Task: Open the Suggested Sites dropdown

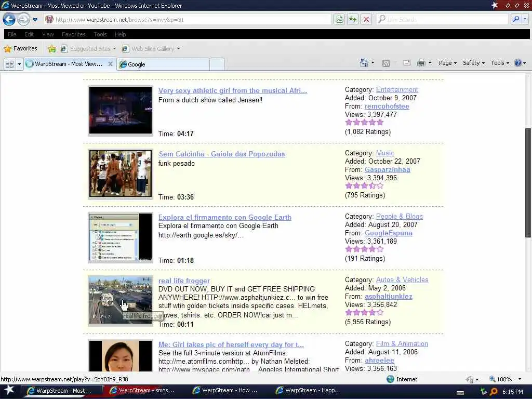Action: 88,49
